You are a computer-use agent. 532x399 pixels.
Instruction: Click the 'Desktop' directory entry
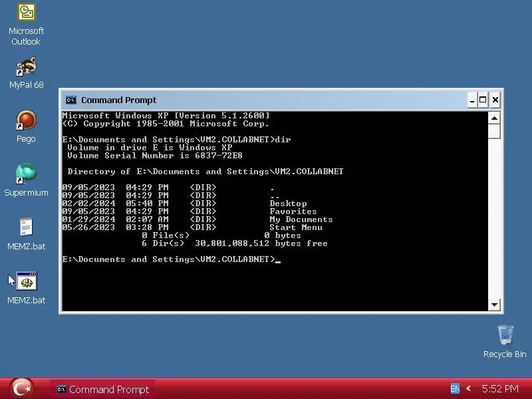[x=288, y=203]
